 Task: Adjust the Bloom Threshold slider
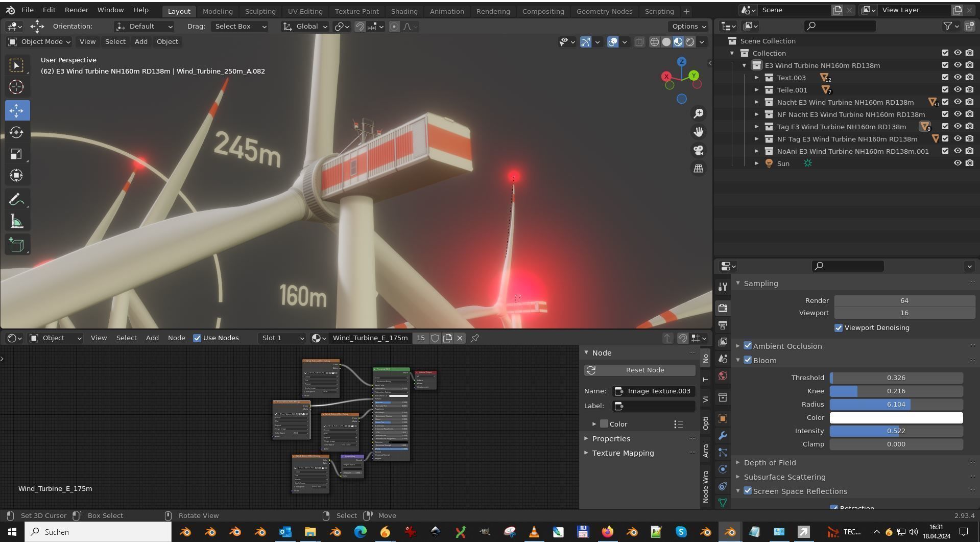896,378
